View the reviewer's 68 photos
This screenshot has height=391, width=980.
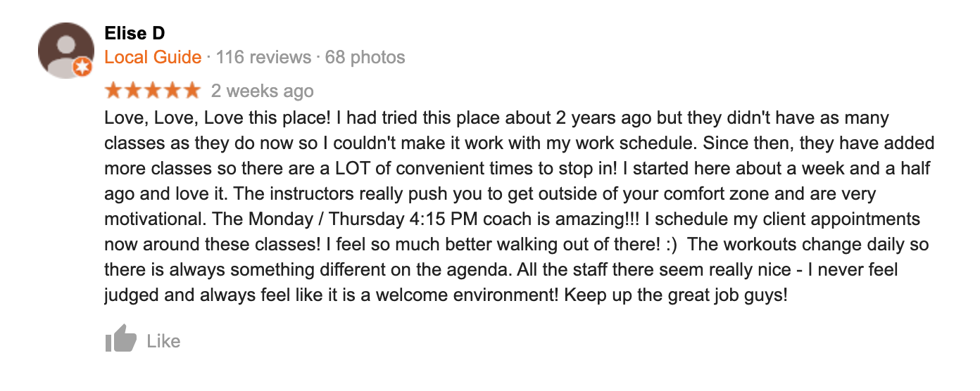click(x=365, y=57)
